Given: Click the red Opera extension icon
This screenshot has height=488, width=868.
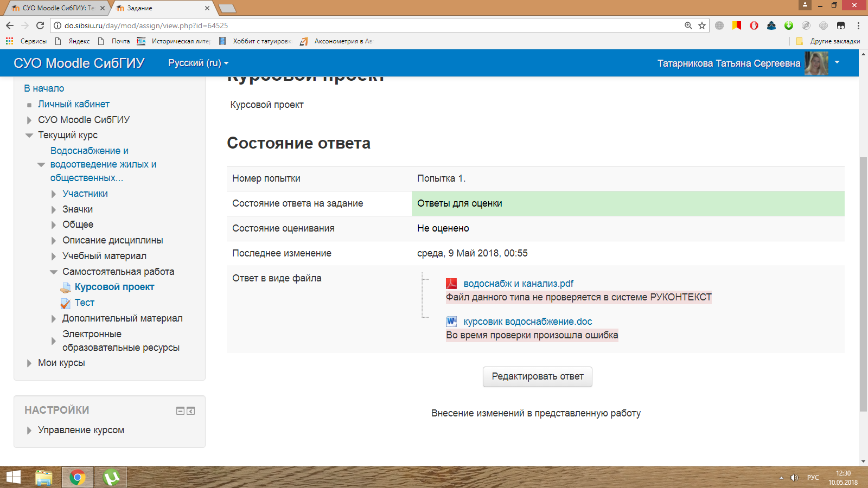Looking at the screenshot, I should pos(754,25).
